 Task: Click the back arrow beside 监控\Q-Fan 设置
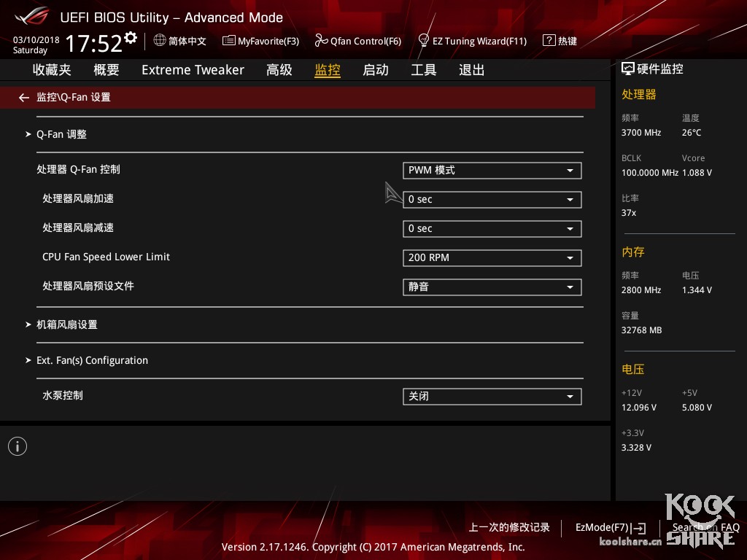coord(23,97)
